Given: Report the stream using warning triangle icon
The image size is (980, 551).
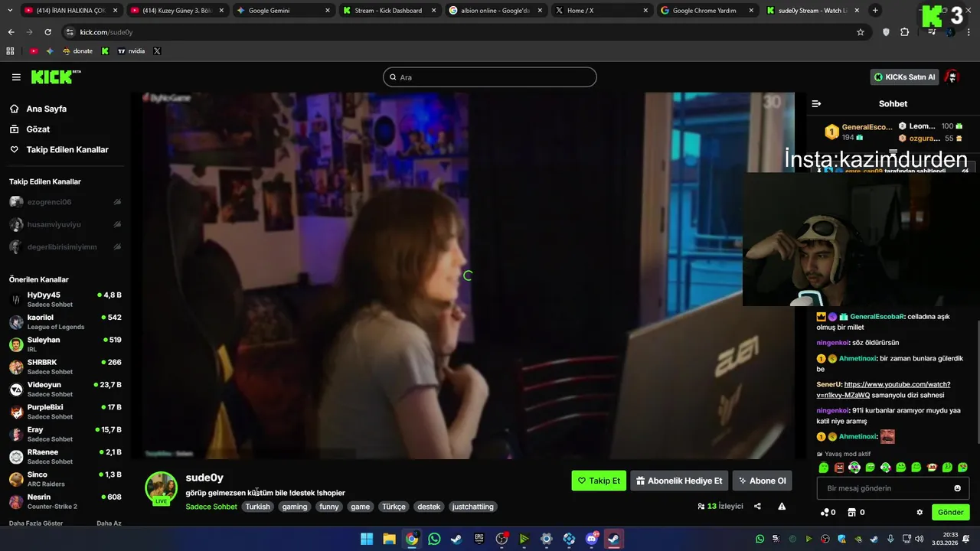Looking at the screenshot, I should click(782, 506).
